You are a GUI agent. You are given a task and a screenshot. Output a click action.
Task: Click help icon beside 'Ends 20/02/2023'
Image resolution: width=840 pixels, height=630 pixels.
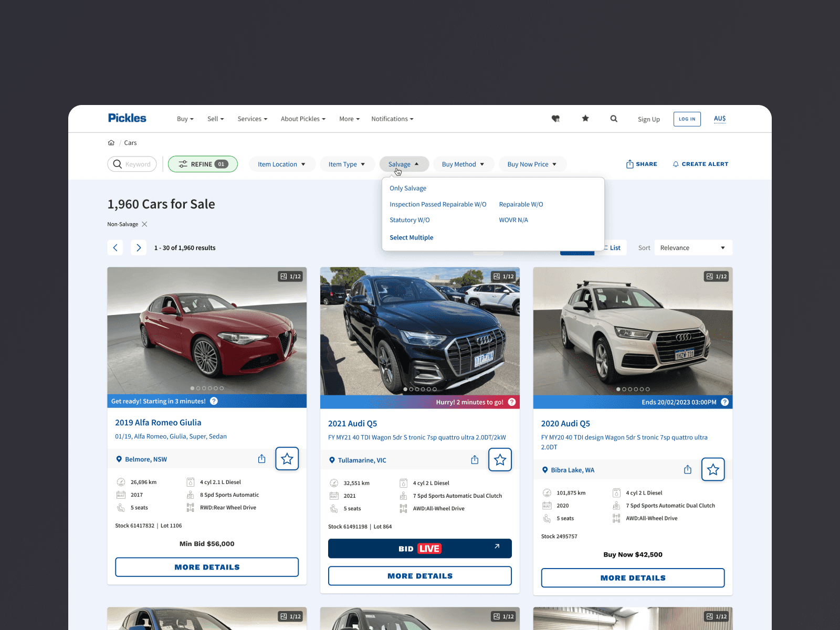725,402
